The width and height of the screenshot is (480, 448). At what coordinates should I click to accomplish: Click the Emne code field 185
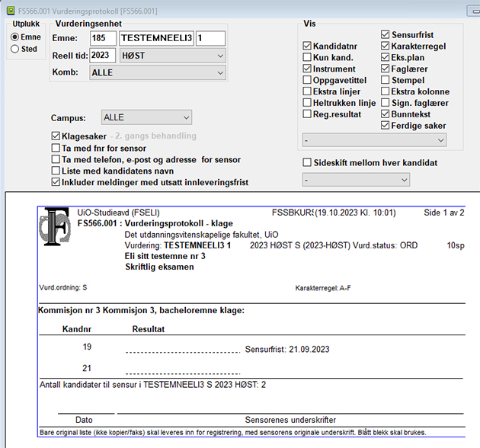pos(104,38)
